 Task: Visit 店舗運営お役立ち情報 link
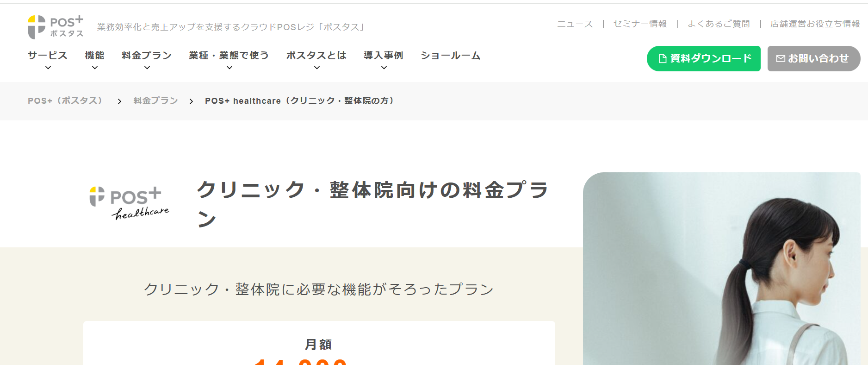[x=815, y=24]
